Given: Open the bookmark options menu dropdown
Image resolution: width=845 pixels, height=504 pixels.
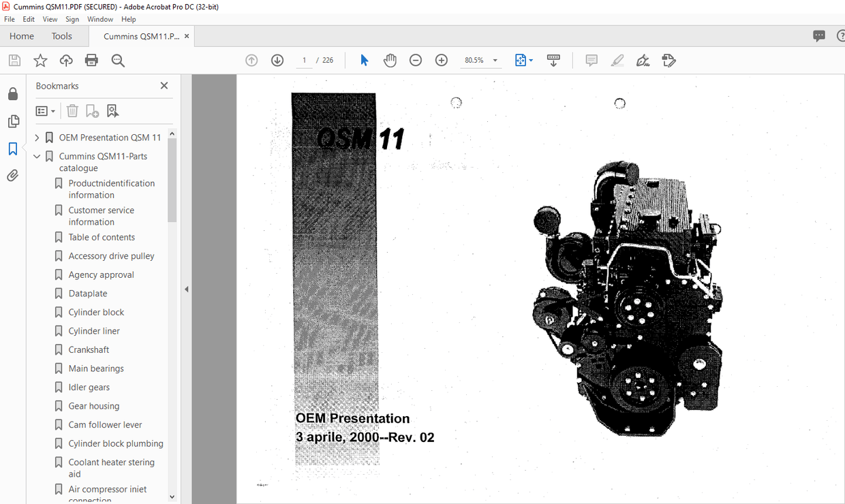Looking at the screenshot, I should tap(45, 110).
